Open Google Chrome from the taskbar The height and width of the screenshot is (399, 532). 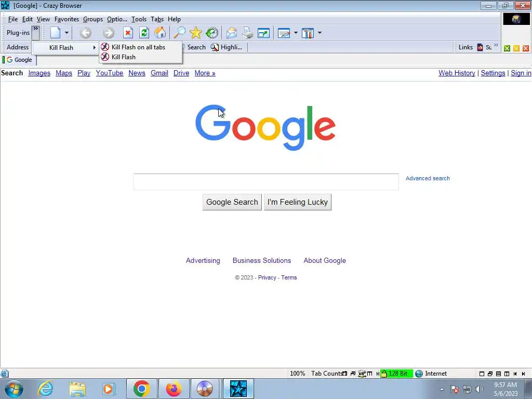point(142,389)
